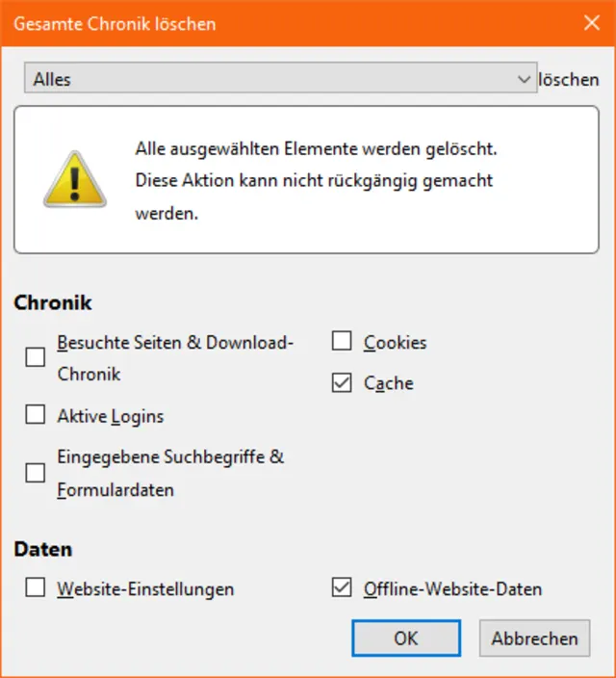The image size is (616, 678).
Task: Click the Cookies label text
Action: pyautogui.click(x=395, y=342)
